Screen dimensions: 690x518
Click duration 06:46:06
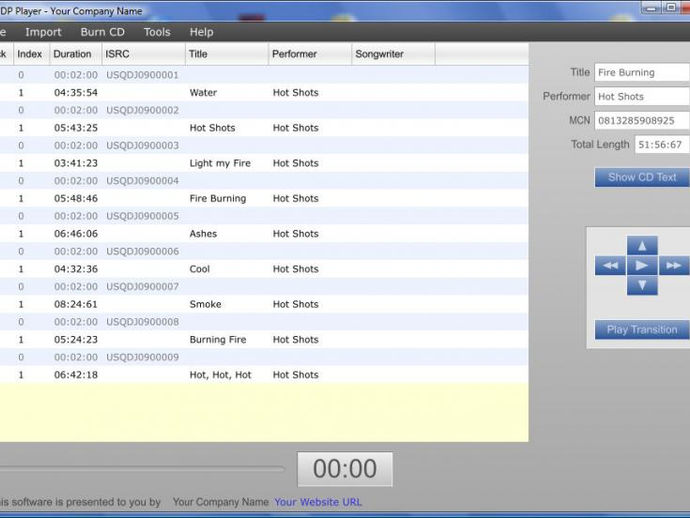(x=76, y=234)
